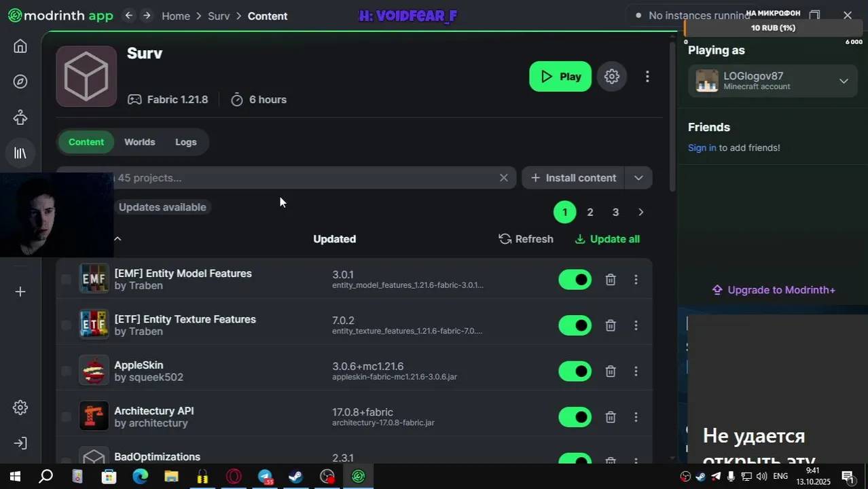Delete the Entity Texture Features mod

pos(611,325)
